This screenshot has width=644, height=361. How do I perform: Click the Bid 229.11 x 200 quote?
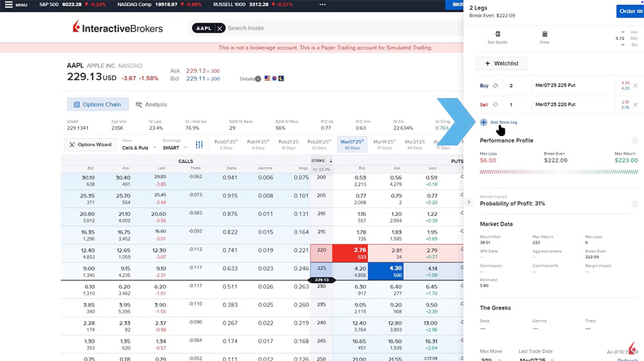tap(194, 79)
